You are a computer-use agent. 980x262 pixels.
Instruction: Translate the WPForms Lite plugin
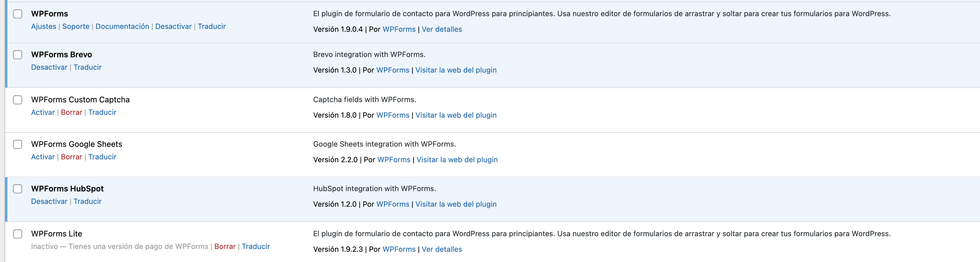(256, 246)
